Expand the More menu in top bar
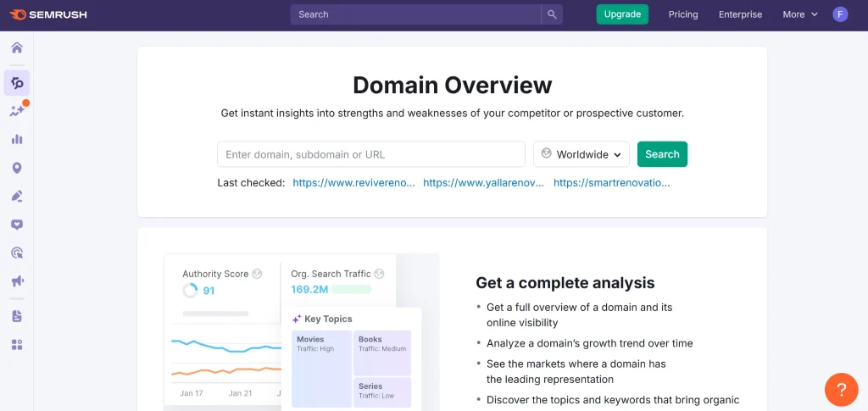The image size is (868, 411). 800,15
